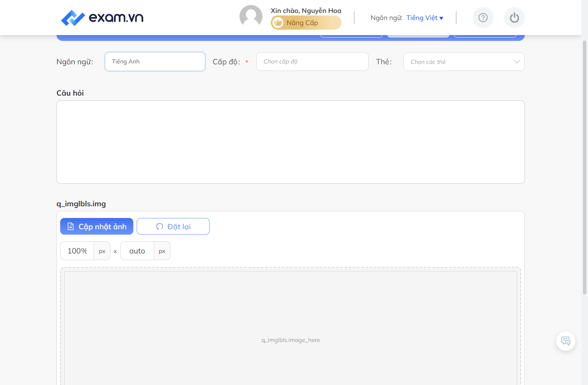Screen dimensions: 588x385
Task: Open the exam.vn logo homepage
Action: pyautogui.click(x=102, y=18)
